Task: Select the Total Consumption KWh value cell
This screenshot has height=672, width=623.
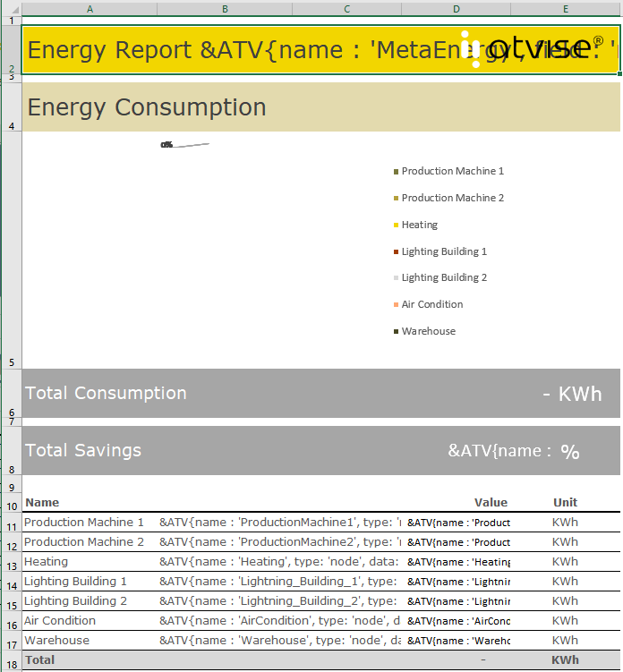Action: point(571,395)
